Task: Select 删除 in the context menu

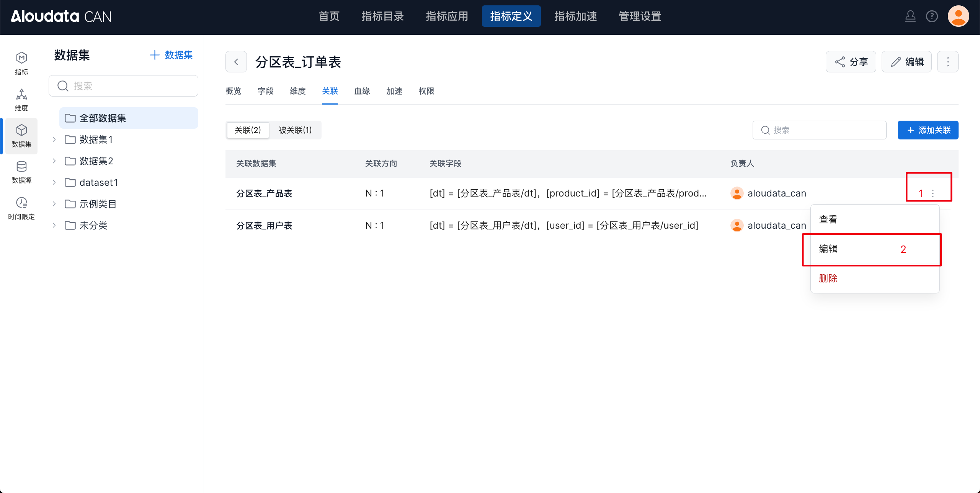Action: tap(828, 278)
